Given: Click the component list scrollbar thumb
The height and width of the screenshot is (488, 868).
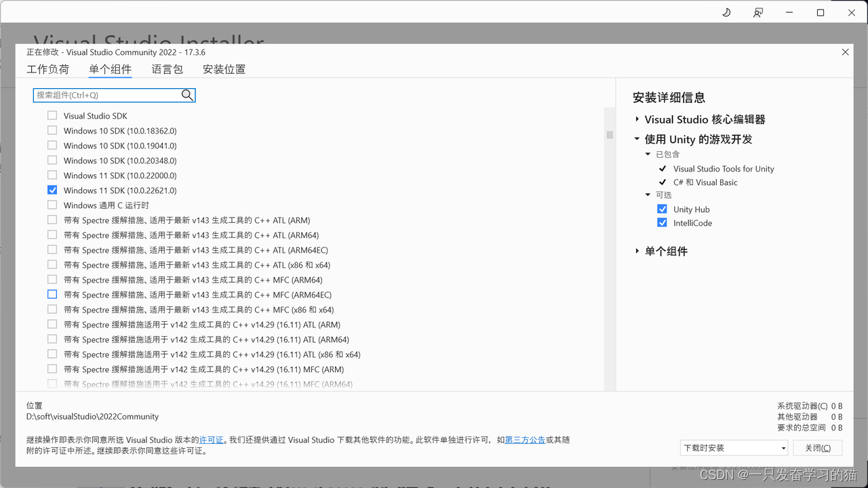Looking at the screenshot, I should pos(610,135).
